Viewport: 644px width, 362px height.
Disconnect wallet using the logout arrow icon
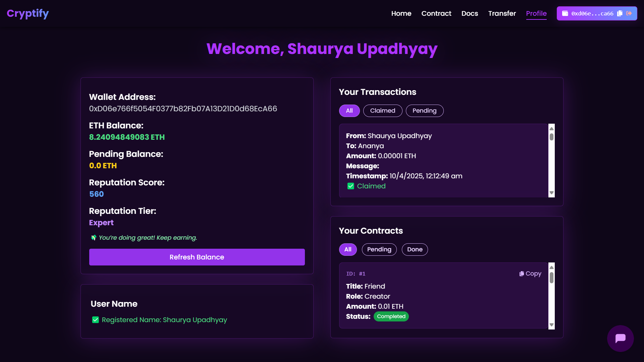(x=629, y=13)
